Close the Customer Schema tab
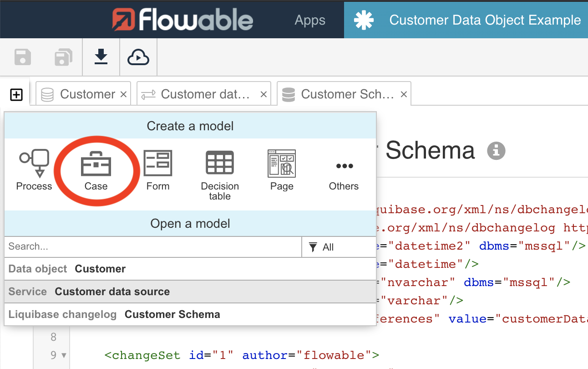The height and width of the screenshot is (369, 588). click(404, 94)
